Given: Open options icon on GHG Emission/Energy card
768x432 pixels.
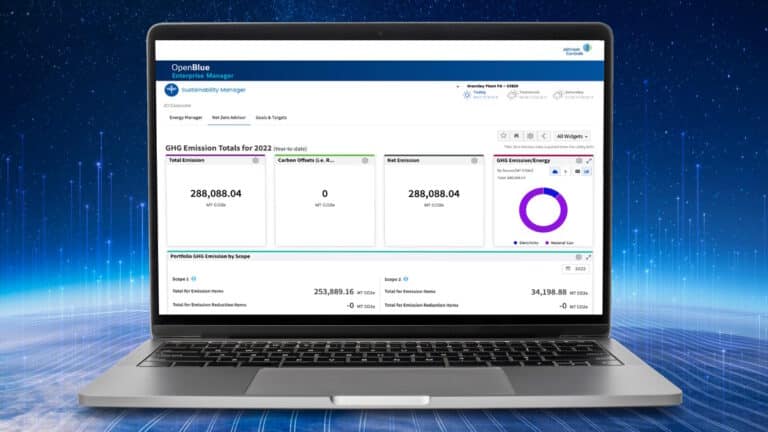Looking at the screenshot, I should [579, 161].
